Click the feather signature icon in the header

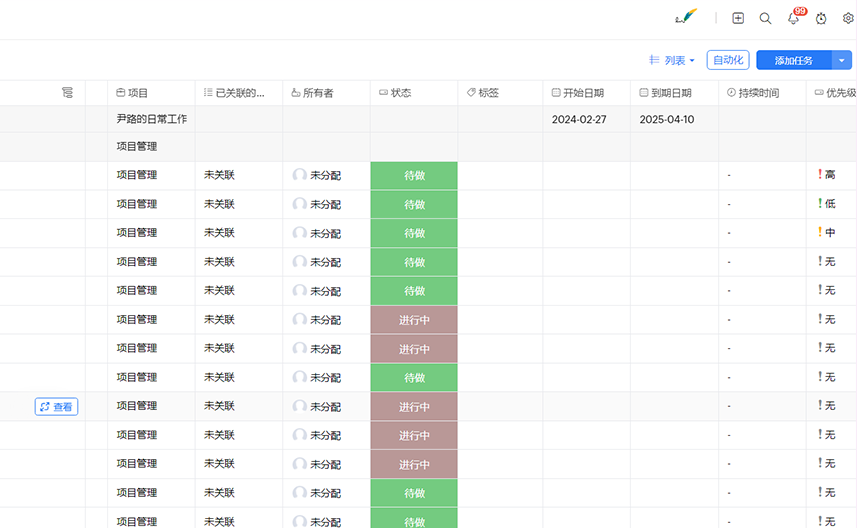point(686,17)
